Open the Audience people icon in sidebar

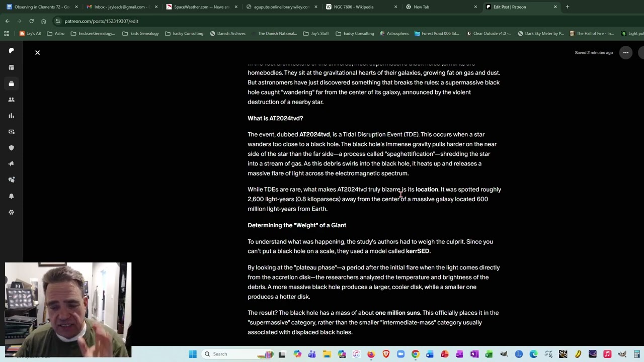tap(11, 100)
